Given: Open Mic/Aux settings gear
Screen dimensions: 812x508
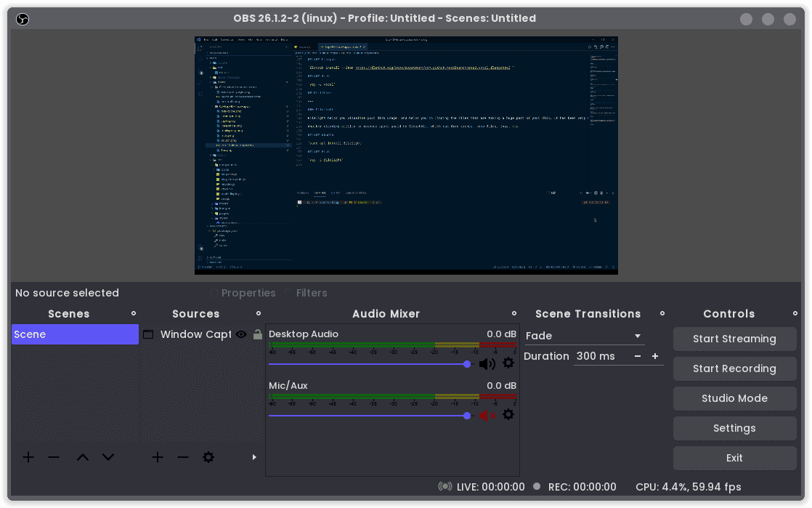Looking at the screenshot, I should 508,415.
